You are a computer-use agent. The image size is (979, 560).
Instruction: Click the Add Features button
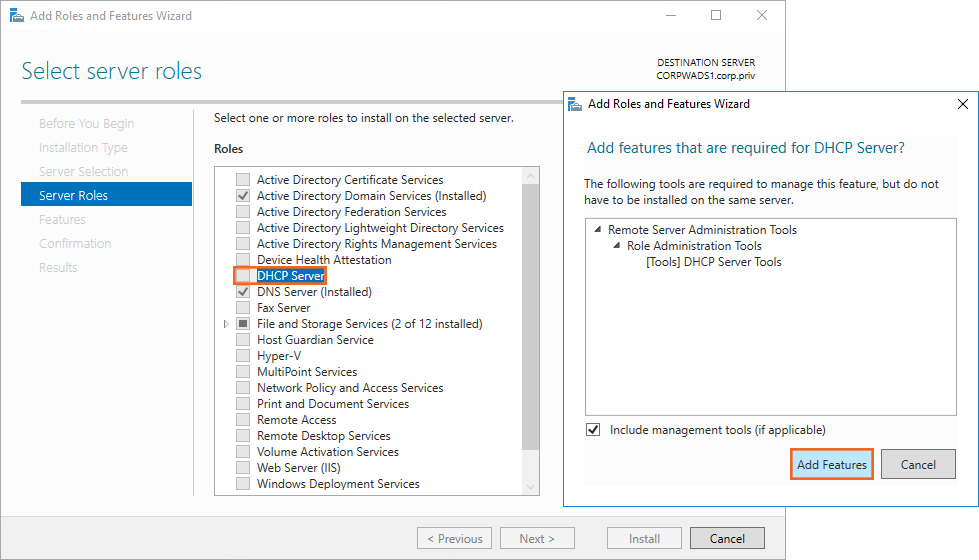click(x=831, y=464)
